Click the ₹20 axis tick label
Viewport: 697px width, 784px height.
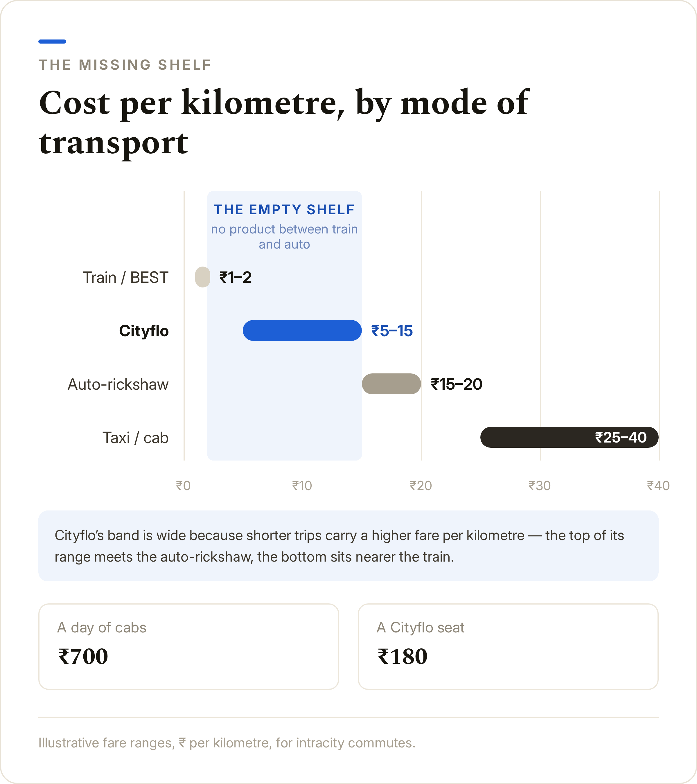point(421,485)
